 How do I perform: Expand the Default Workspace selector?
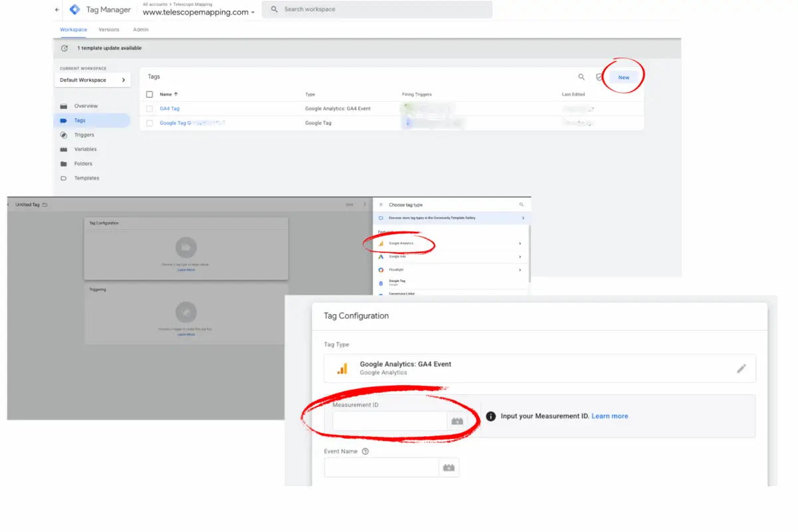coord(92,80)
